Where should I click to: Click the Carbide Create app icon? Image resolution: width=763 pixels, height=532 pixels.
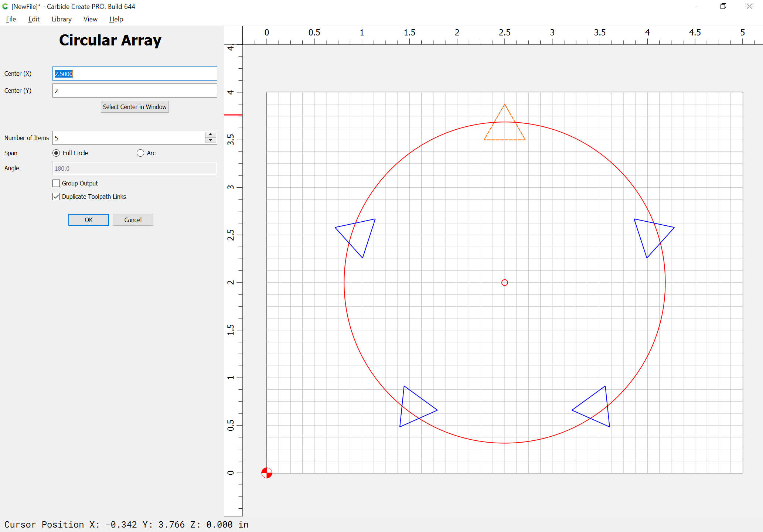pyautogui.click(x=5, y=6)
